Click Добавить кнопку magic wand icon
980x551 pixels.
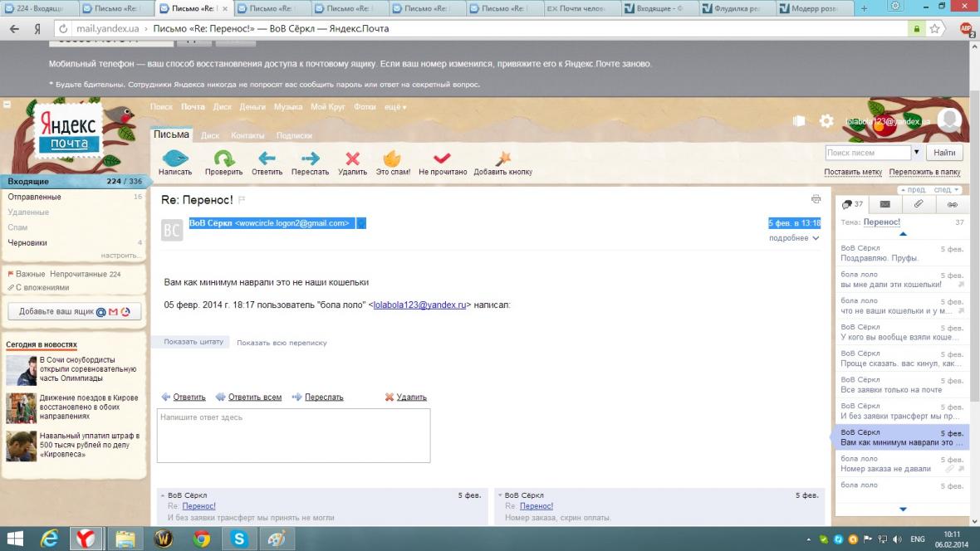(502, 158)
